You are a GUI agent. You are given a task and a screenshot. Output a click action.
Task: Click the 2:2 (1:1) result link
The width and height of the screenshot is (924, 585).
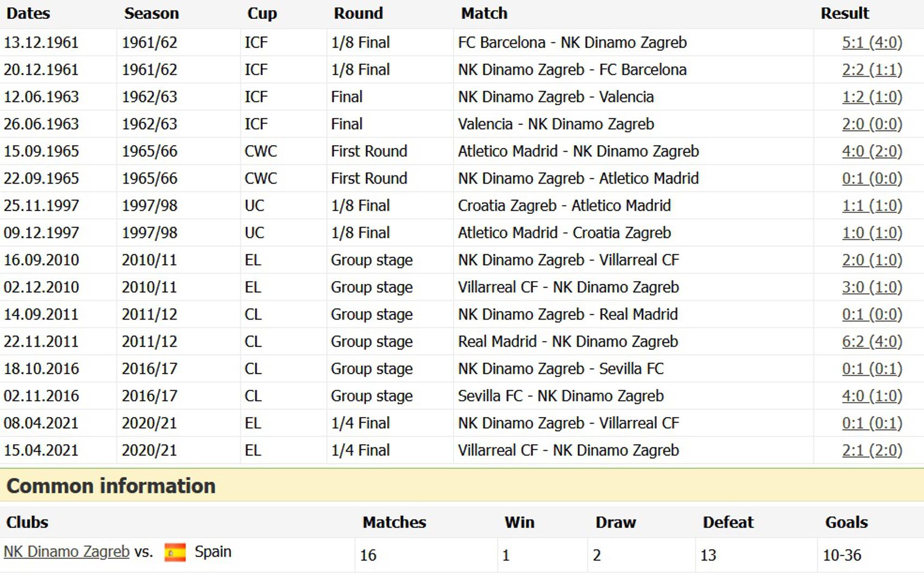point(871,70)
